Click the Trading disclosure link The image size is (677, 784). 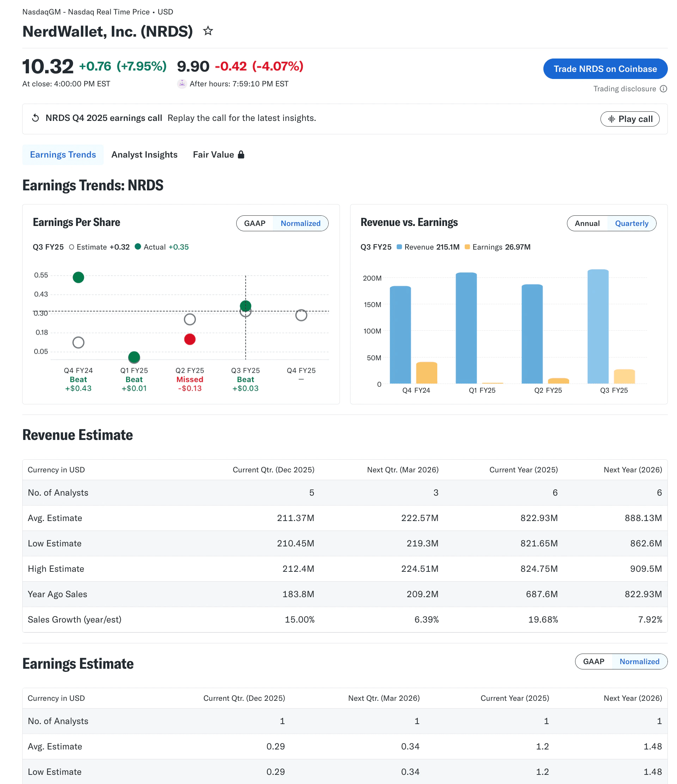click(626, 89)
